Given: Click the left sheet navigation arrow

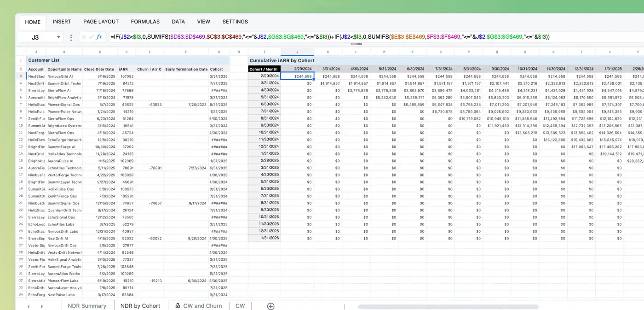Looking at the screenshot, I should pos(28,306).
